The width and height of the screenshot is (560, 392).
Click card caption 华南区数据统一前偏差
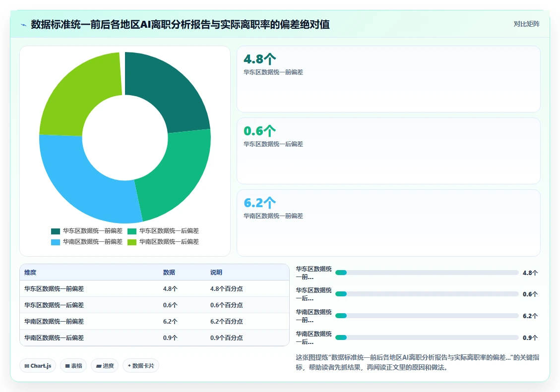273,216
